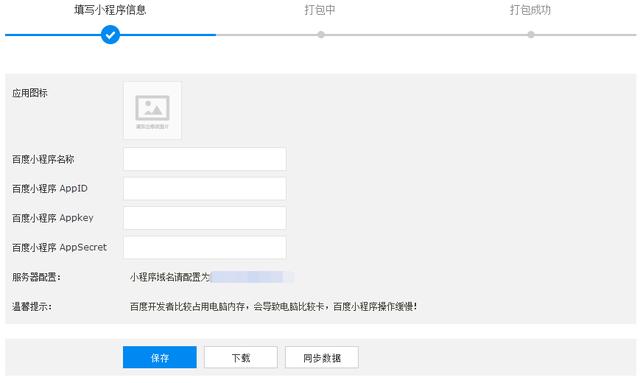The image size is (640, 383).
Task: Select the 百度小程序 Appkey input field
Action: [x=204, y=218]
